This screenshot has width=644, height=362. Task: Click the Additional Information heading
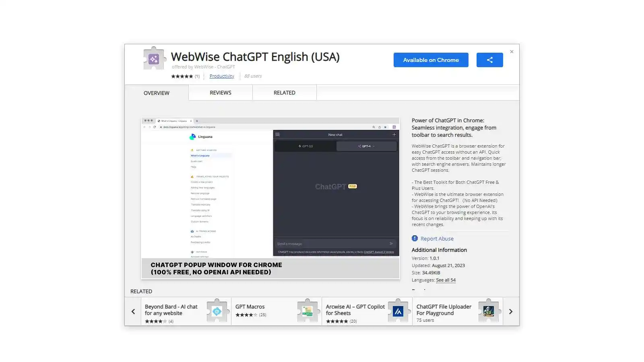(439, 250)
